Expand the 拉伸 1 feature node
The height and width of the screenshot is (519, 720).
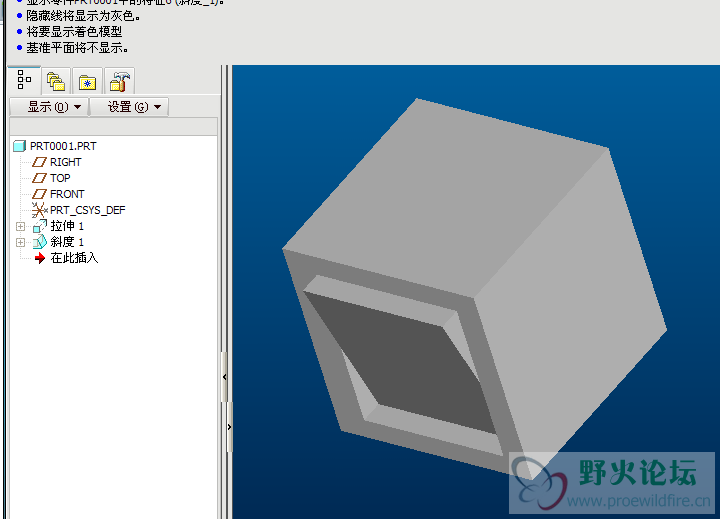pos(20,226)
